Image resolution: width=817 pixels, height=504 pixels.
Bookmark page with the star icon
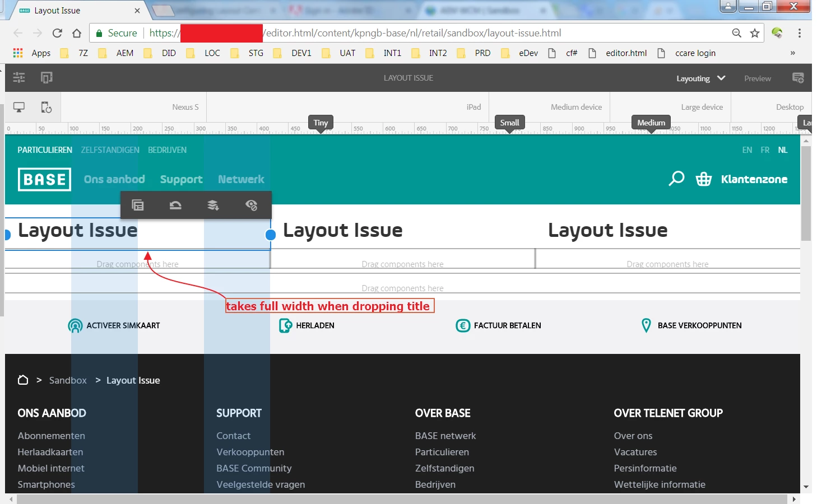(x=755, y=33)
